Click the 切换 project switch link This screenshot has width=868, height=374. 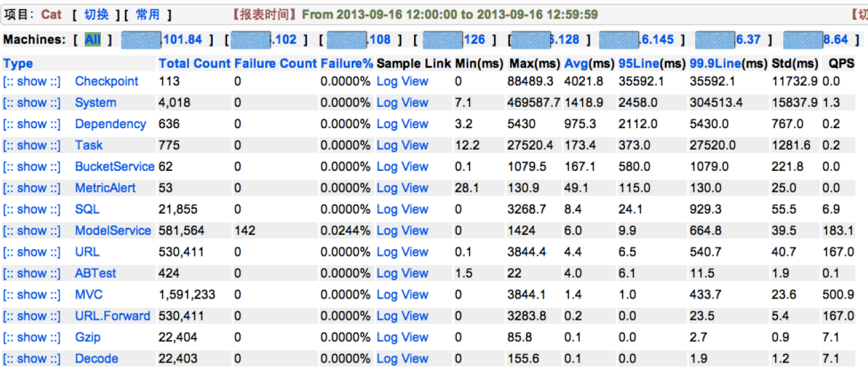[x=96, y=15]
